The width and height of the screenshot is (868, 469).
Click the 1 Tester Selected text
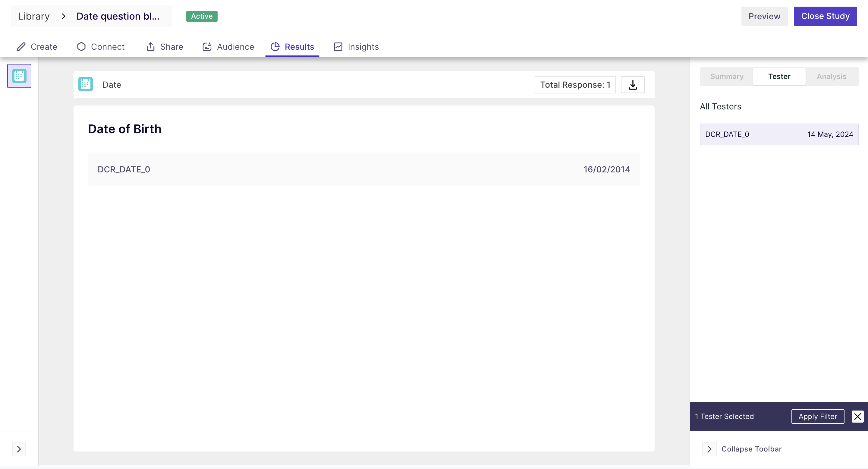tap(725, 417)
